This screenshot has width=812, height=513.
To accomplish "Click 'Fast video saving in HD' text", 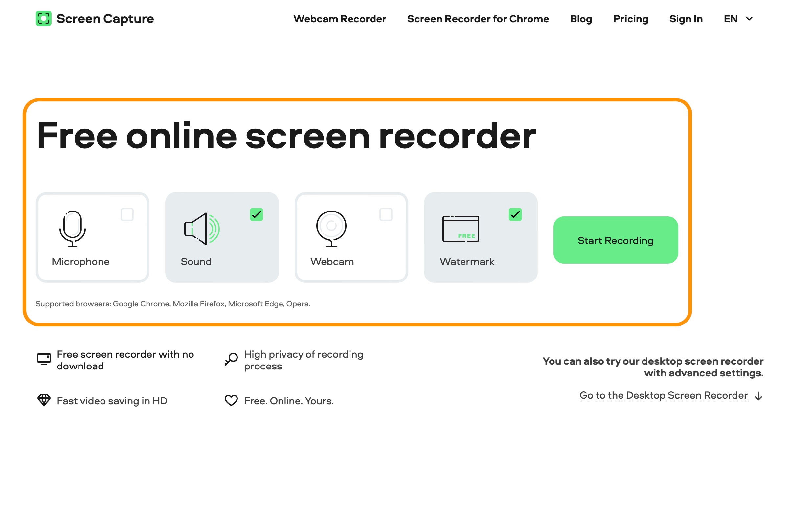I will 112,401.
